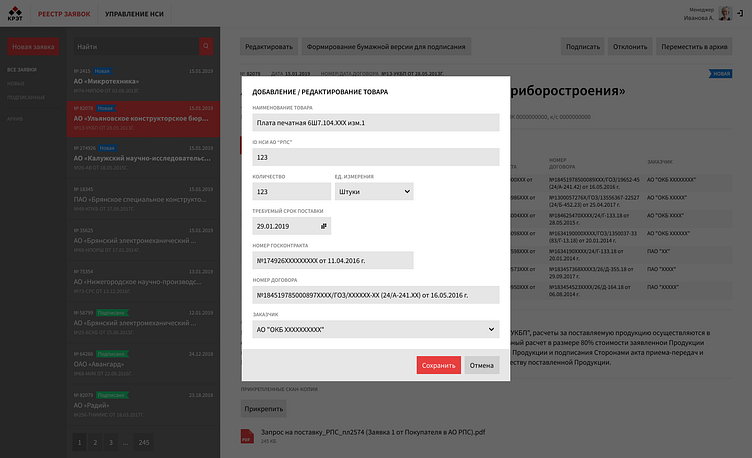This screenshot has height=458, width=752.
Task: Click the Количество input field
Action: pyautogui.click(x=292, y=191)
